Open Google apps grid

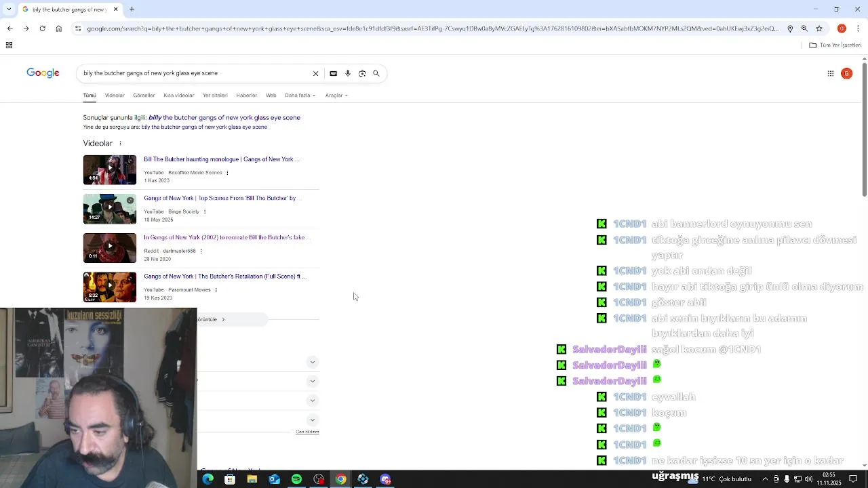coord(830,73)
